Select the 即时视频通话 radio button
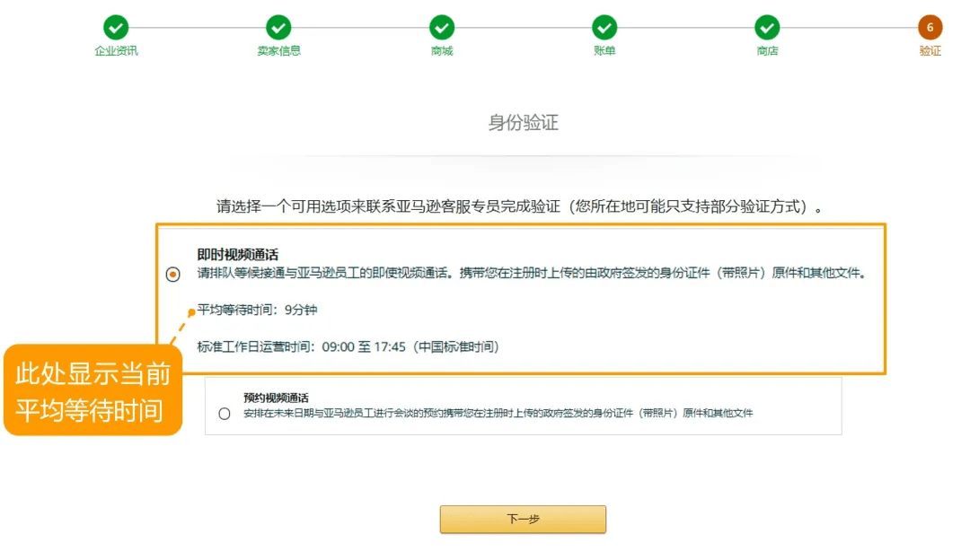The image size is (970, 560). tap(173, 275)
